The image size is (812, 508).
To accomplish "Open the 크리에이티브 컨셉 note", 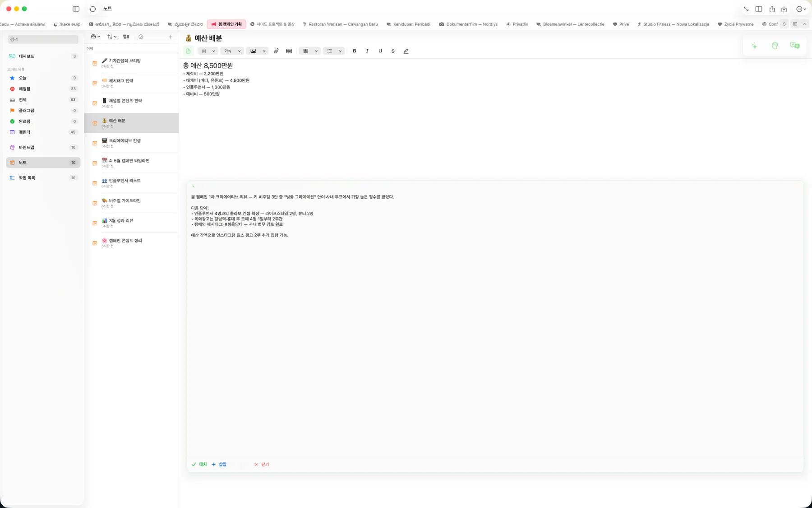I will coord(132,143).
